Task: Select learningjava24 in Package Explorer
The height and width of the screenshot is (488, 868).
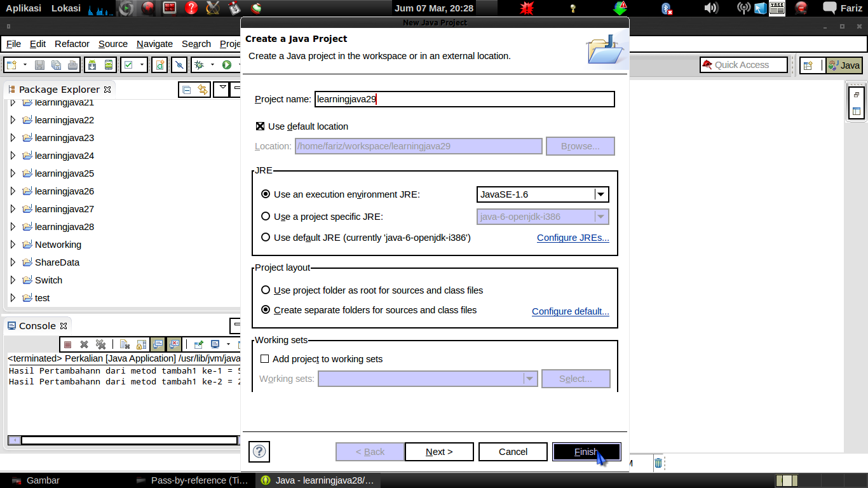Action: click(64, 155)
